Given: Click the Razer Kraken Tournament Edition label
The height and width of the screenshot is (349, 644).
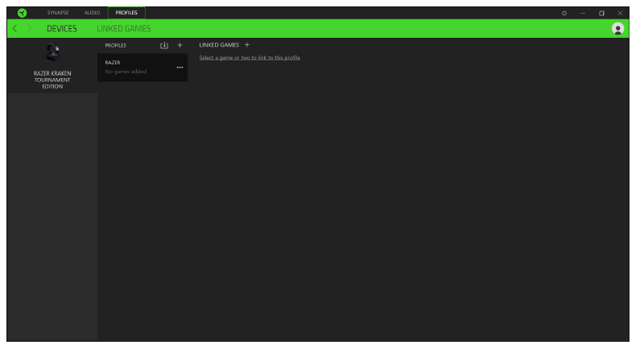Looking at the screenshot, I should 52,80.
